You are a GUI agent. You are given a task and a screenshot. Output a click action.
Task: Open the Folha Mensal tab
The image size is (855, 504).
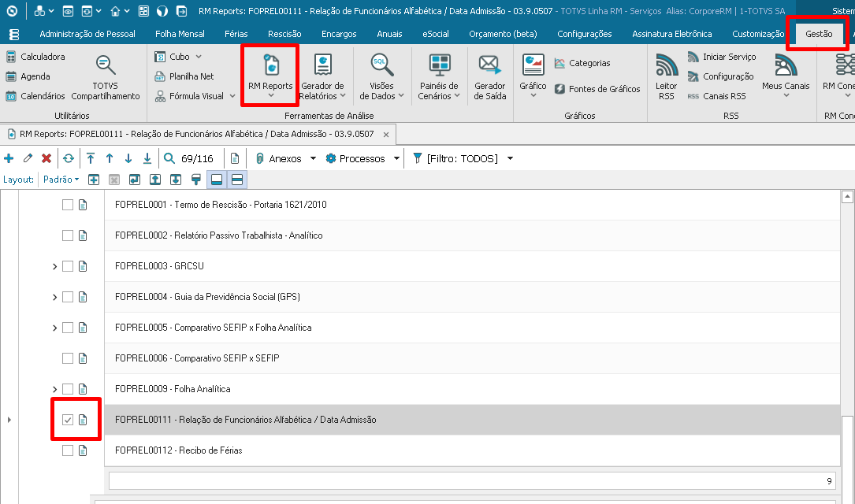click(180, 34)
